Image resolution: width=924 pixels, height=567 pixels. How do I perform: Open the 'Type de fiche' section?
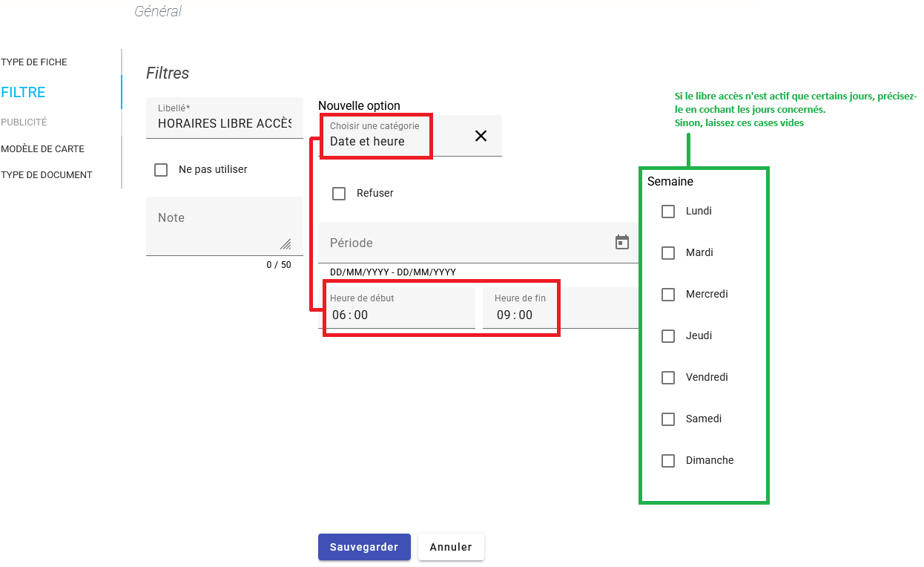click(34, 62)
